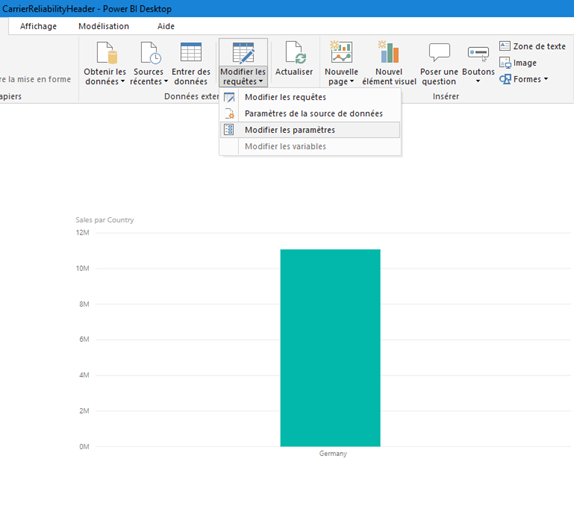Switch to the Modélisation ribbon tab
Screen dimensions: 574x514
pyautogui.click(x=104, y=26)
